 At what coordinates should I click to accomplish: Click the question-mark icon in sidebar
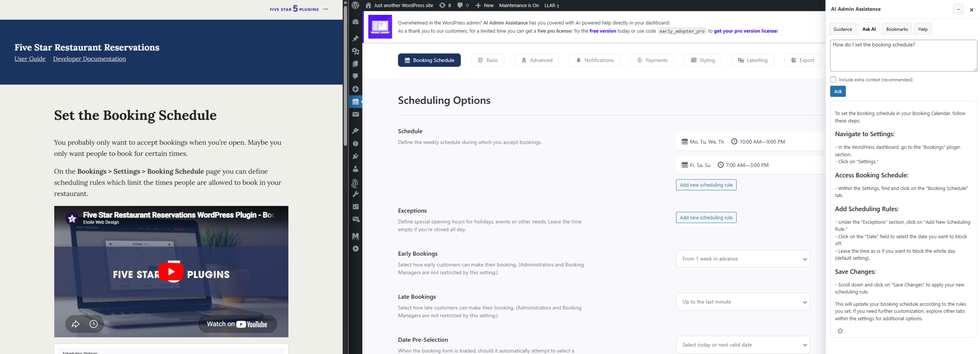(x=355, y=143)
